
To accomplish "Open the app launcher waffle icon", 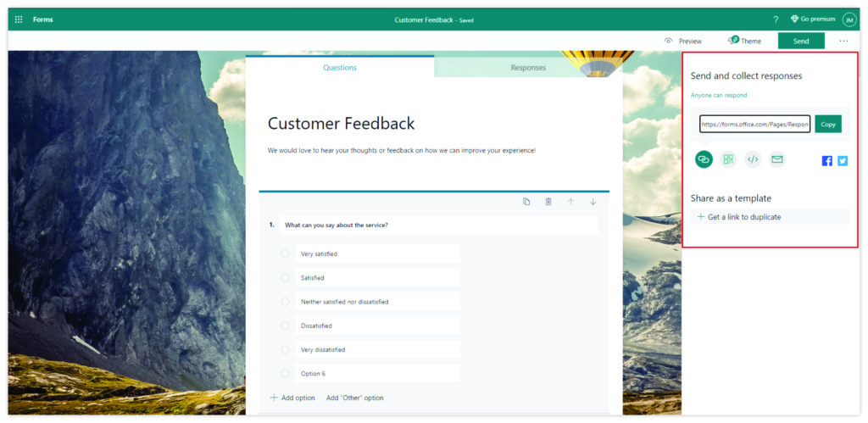I will [19, 19].
